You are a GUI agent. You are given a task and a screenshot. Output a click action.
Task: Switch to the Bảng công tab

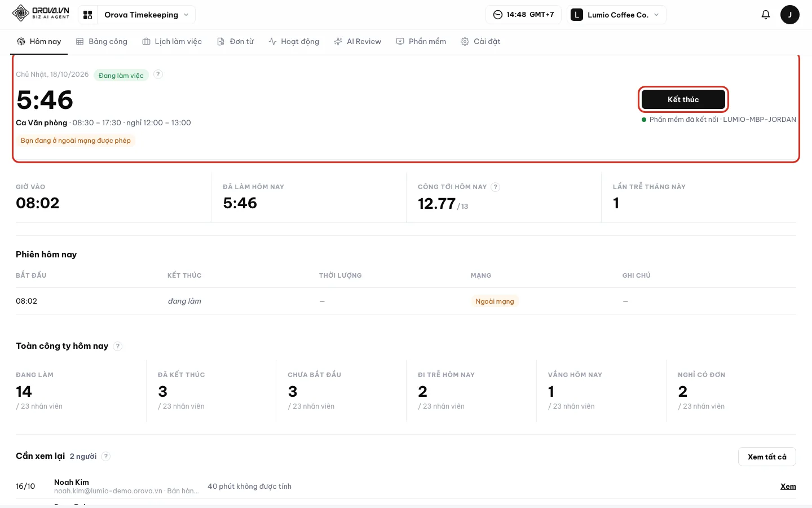pyautogui.click(x=101, y=42)
